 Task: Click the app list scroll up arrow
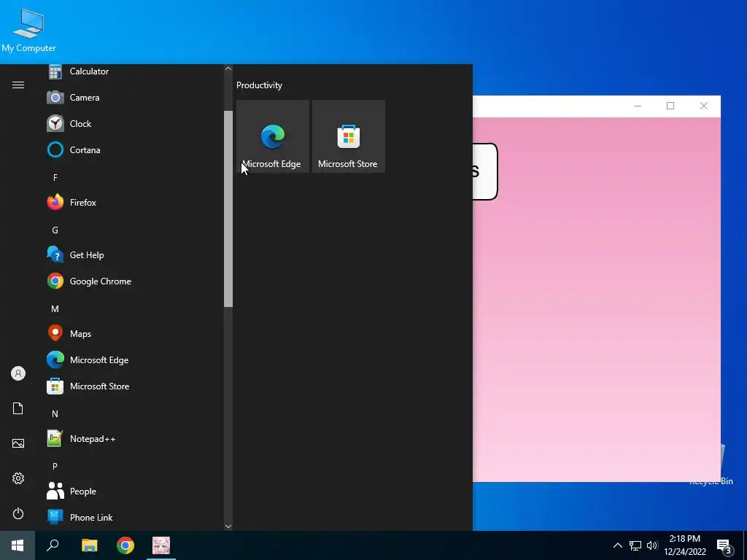coord(228,69)
